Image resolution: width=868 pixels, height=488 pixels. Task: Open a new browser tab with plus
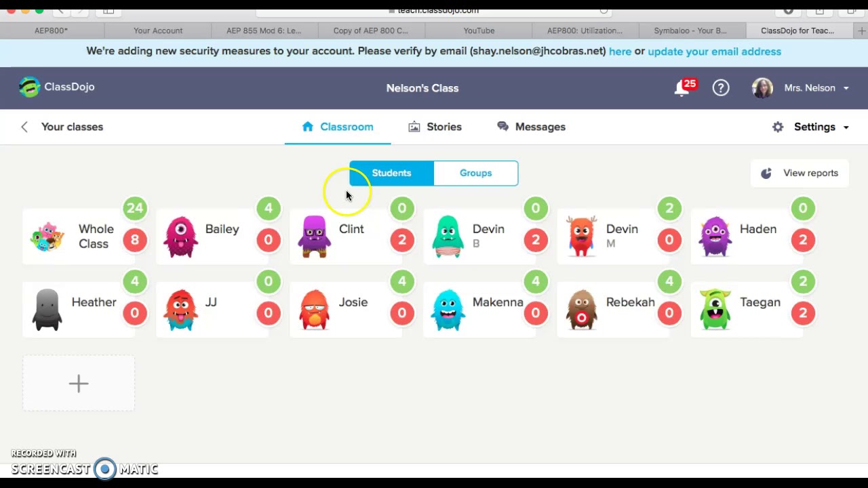(861, 30)
